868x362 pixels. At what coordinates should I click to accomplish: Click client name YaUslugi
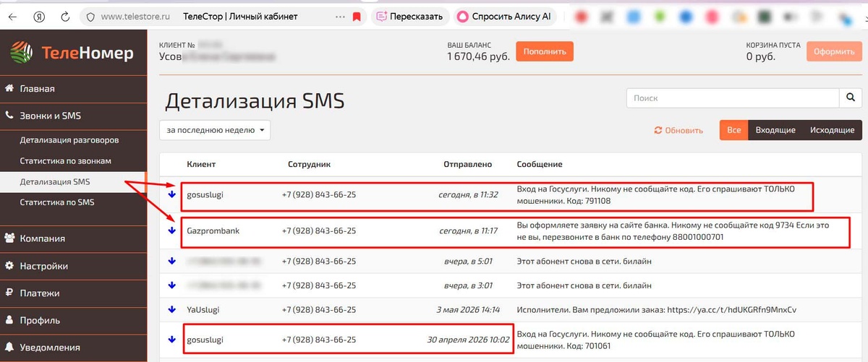(x=203, y=309)
